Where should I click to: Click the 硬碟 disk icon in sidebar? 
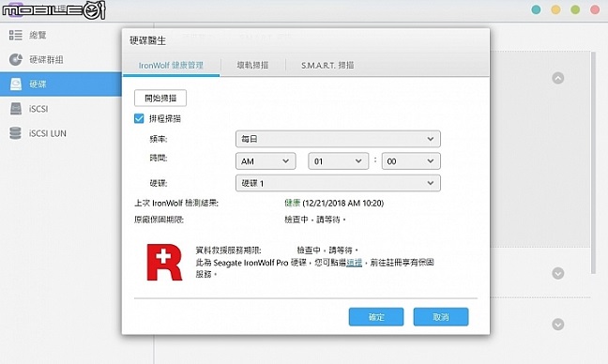16,83
